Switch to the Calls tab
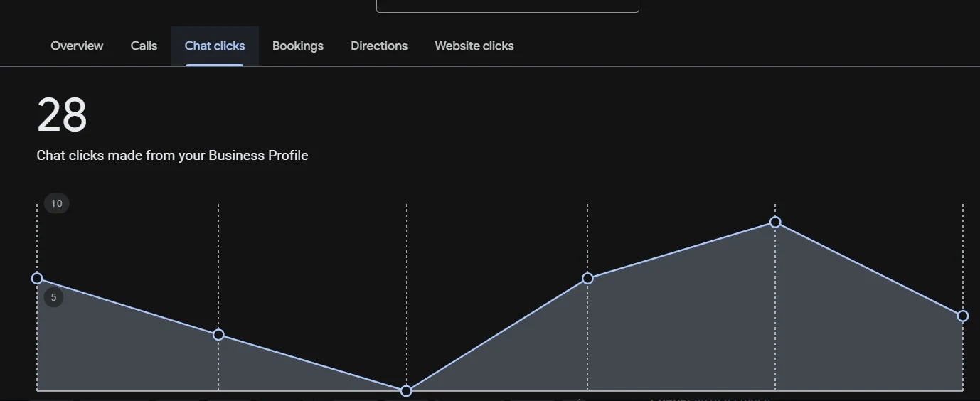 pos(144,46)
